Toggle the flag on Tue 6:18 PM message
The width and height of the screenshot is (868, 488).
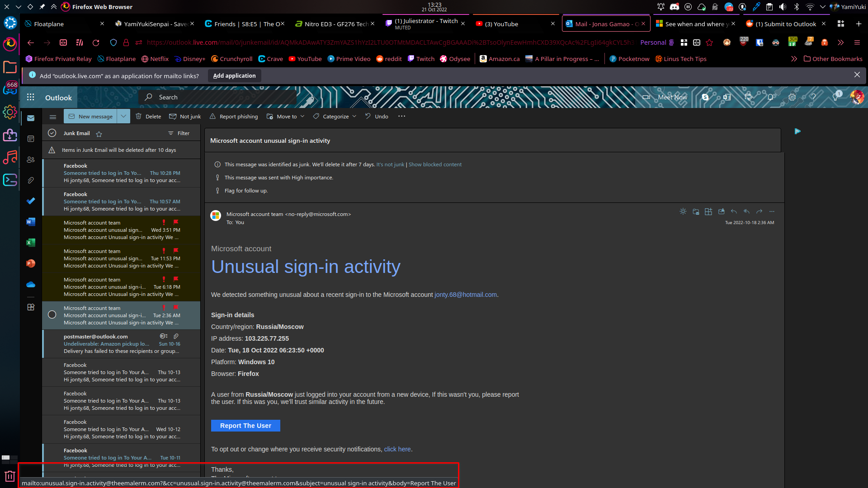[x=176, y=279]
